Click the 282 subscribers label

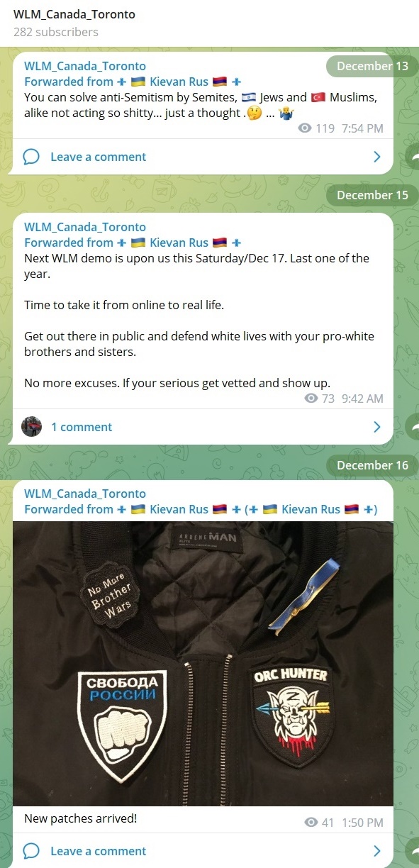[56, 32]
